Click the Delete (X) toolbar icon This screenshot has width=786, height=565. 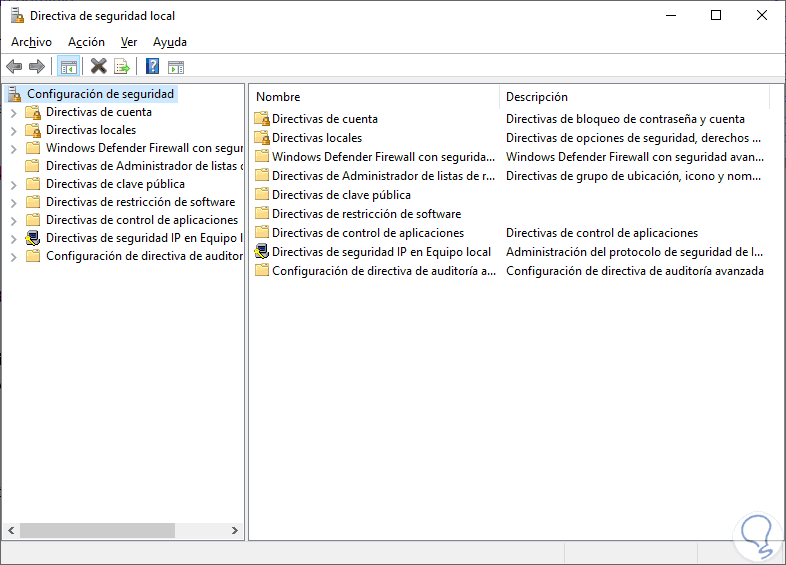pyautogui.click(x=99, y=66)
